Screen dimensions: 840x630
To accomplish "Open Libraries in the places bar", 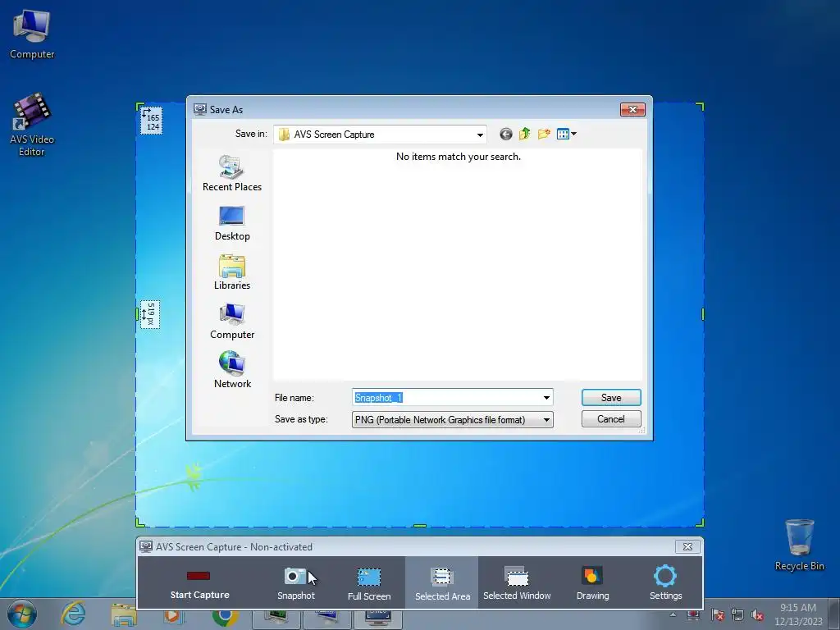I will pyautogui.click(x=232, y=272).
